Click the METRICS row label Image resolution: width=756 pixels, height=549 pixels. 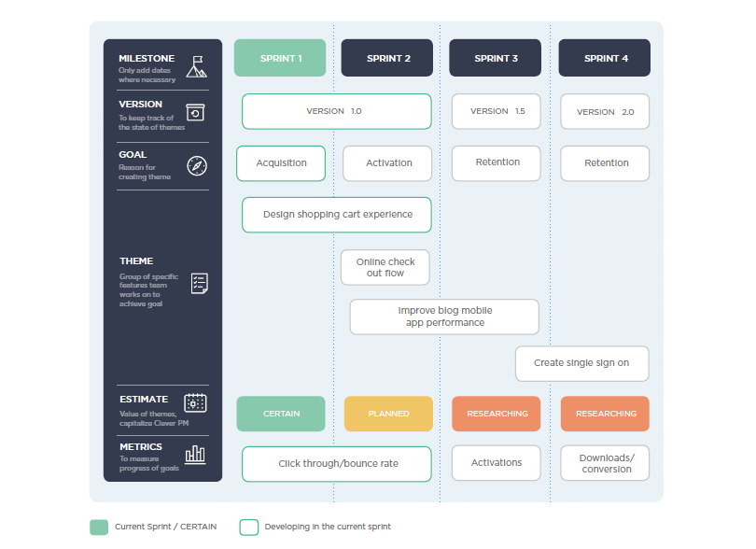click(x=141, y=447)
